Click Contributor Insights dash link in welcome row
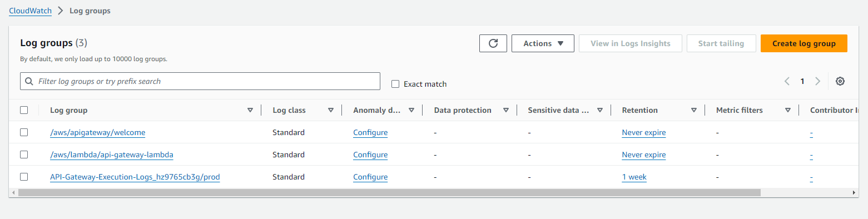The height and width of the screenshot is (219, 868). tap(812, 132)
